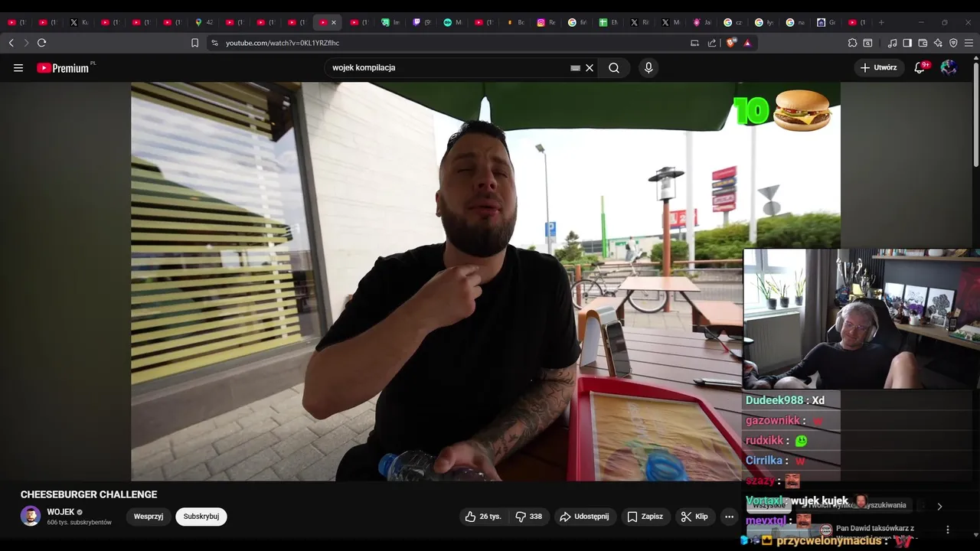This screenshot has height=551, width=980.
Task: Open the 'Pan Dawid taksówkarz z' suggested video
Action: (x=875, y=528)
